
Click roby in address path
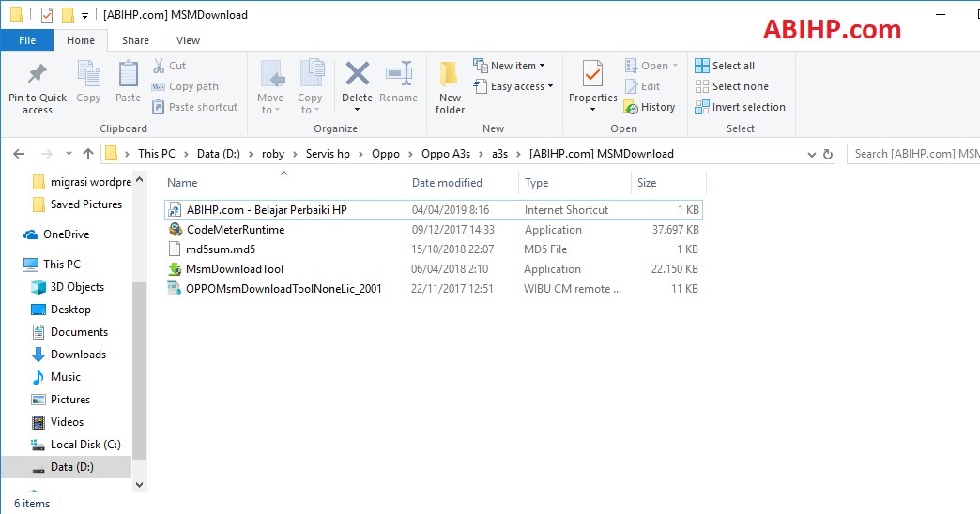[273, 154]
